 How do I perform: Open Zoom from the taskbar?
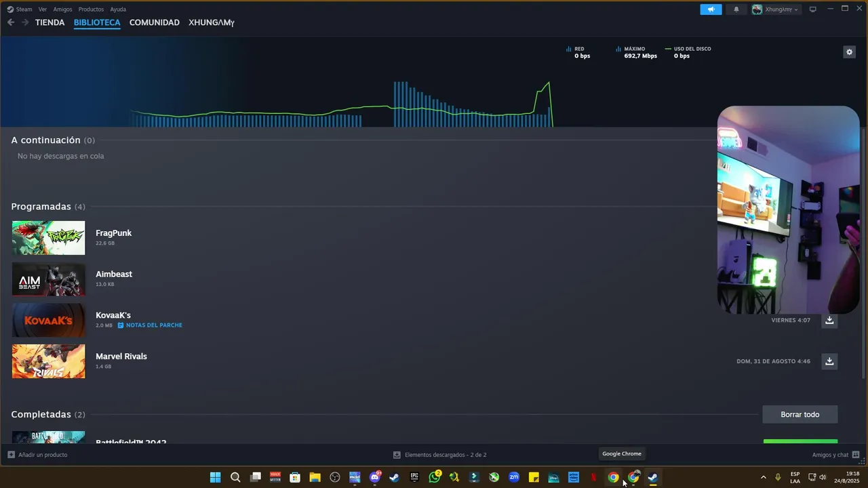[514, 477]
